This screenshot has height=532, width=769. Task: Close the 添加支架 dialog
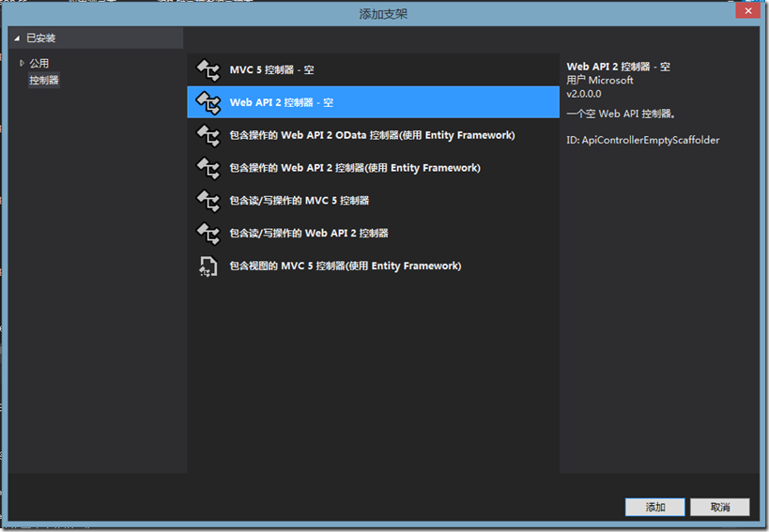pyautogui.click(x=748, y=10)
